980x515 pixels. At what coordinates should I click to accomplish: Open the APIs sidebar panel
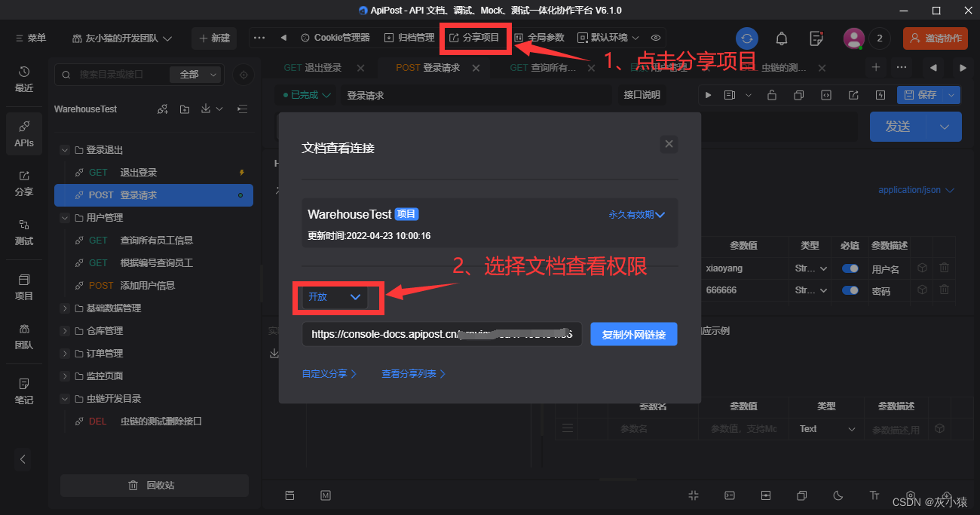tap(24, 133)
